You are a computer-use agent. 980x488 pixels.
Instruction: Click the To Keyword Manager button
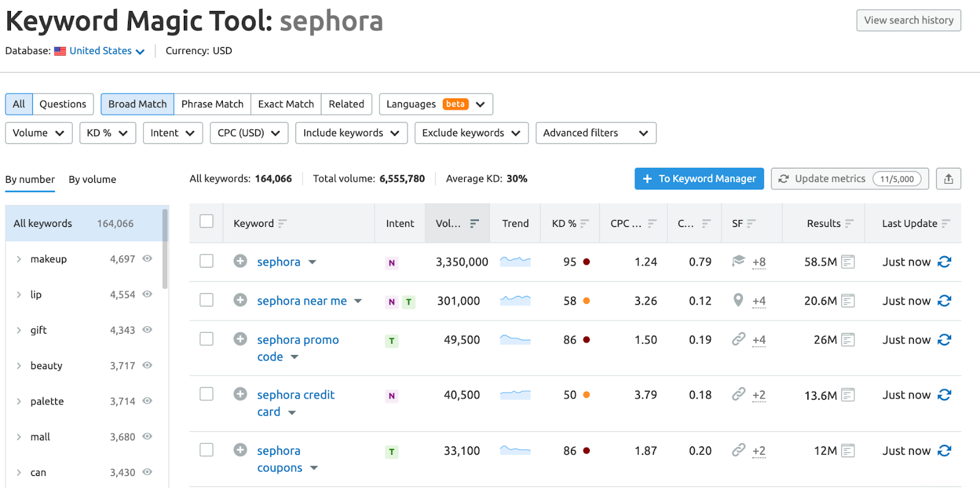[x=699, y=179]
